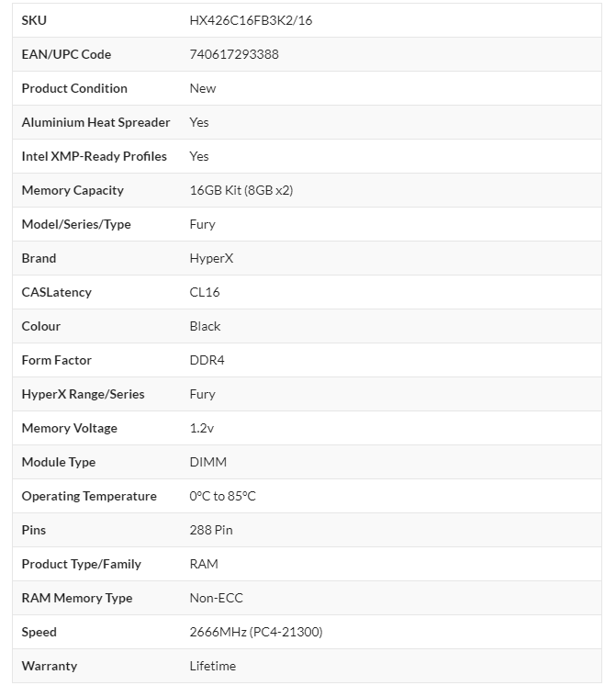Click the Intel XMP-Ready Profiles label
The image size is (616, 697).
point(94,156)
